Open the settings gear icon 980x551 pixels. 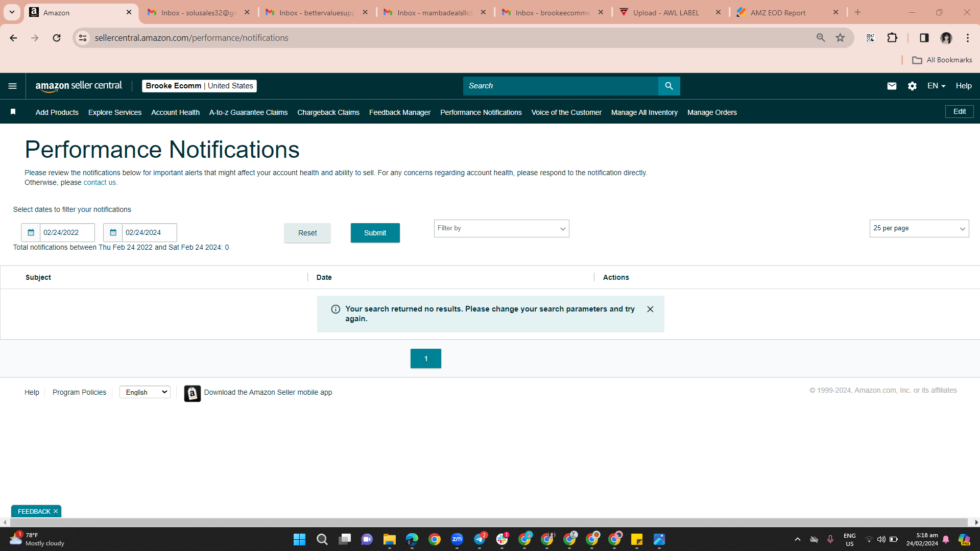pyautogui.click(x=912, y=86)
